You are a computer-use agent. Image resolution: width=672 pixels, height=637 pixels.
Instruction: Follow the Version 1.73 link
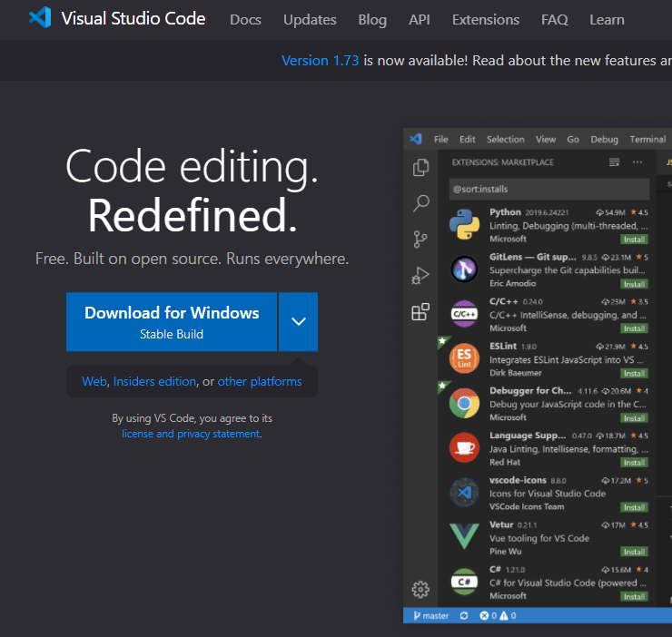coord(321,61)
